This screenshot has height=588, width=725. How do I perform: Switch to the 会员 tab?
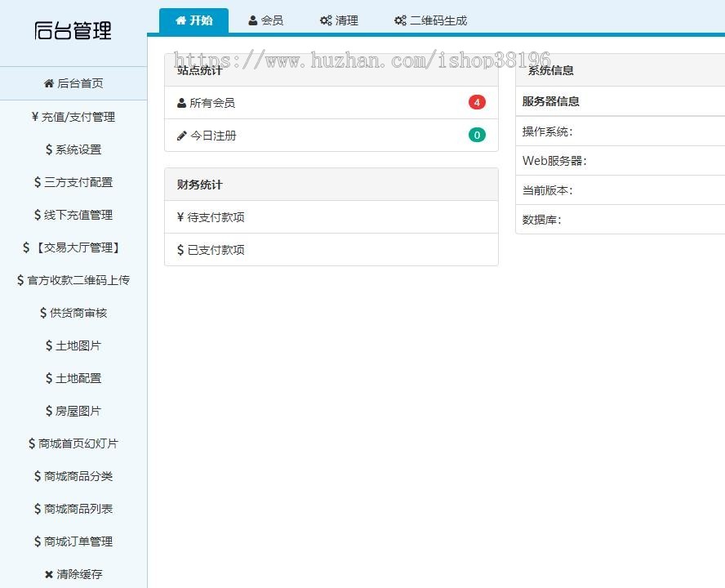266,20
